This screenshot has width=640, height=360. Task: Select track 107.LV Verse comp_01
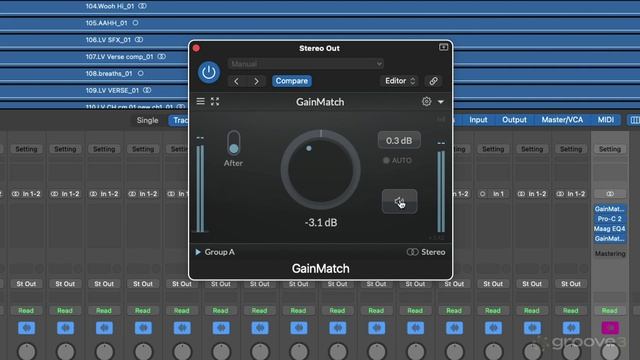[x=119, y=56]
